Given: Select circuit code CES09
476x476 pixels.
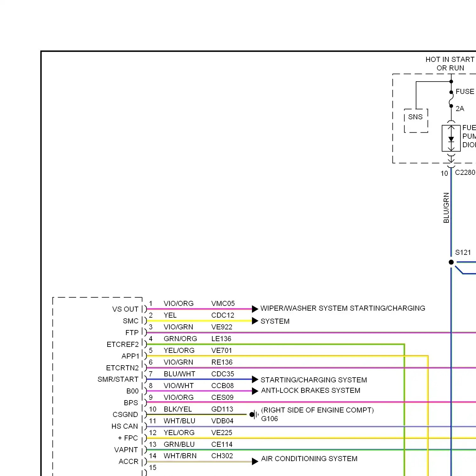Looking at the screenshot, I should 222,397.
